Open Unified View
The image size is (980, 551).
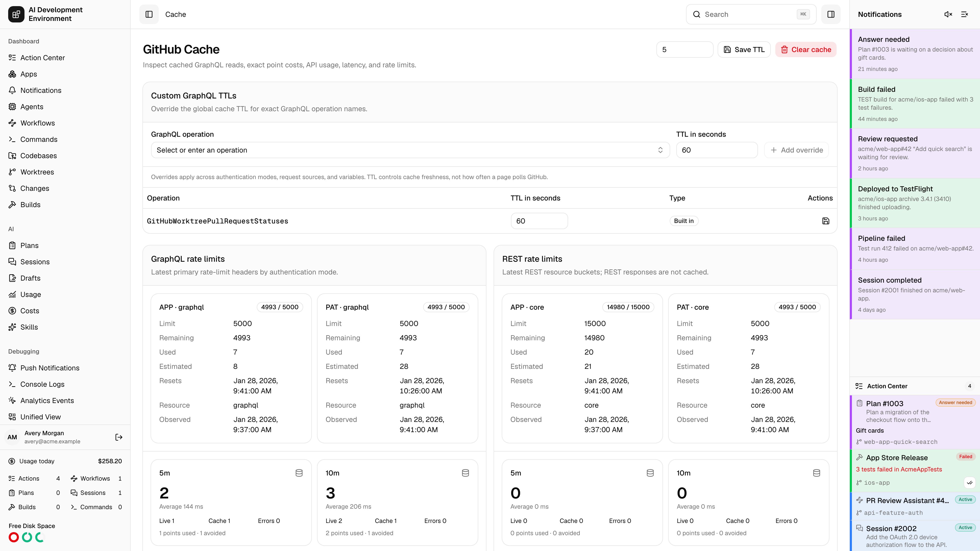pyautogui.click(x=65, y=417)
